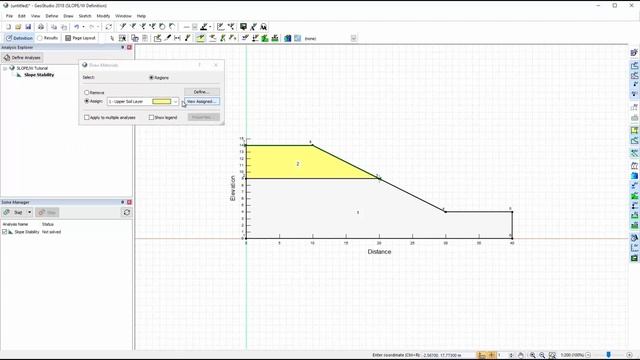The height and width of the screenshot is (360, 640).
Task: Open the (none) toolbar combo box dropdown
Action: [x=353, y=38]
